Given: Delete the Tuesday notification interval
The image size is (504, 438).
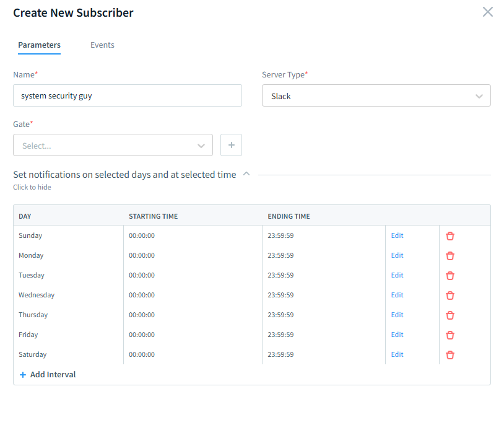Looking at the screenshot, I should tap(450, 275).
